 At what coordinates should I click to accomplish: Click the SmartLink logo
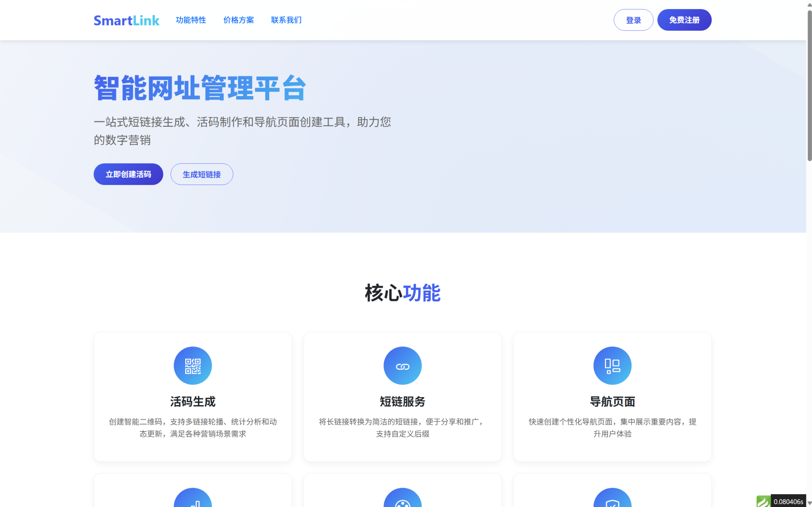pyautogui.click(x=126, y=20)
